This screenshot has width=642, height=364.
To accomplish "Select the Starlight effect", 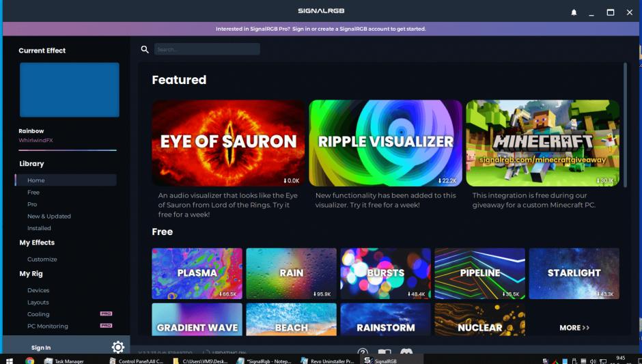I will click(574, 273).
